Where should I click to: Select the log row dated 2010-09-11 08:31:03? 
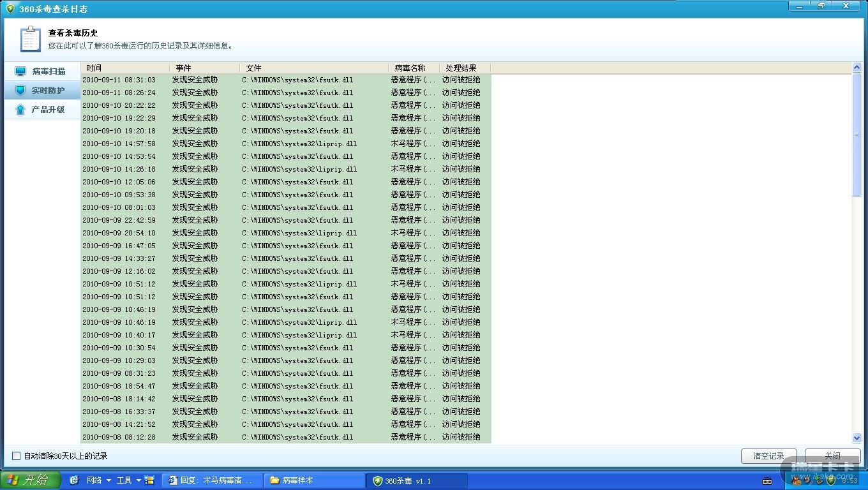click(286, 80)
